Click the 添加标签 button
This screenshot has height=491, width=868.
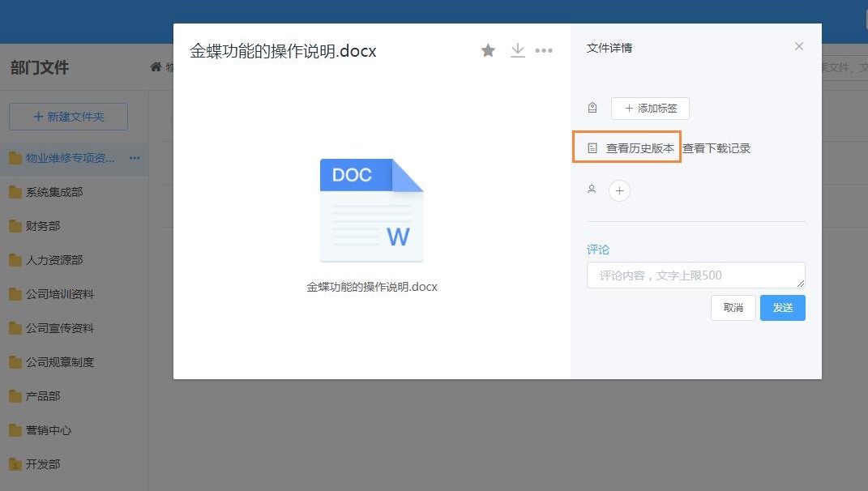650,109
